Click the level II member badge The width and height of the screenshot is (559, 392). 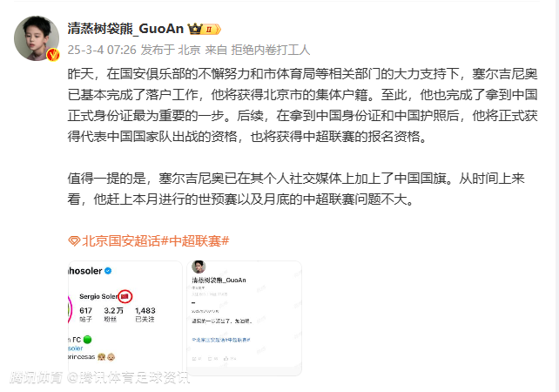point(211,29)
